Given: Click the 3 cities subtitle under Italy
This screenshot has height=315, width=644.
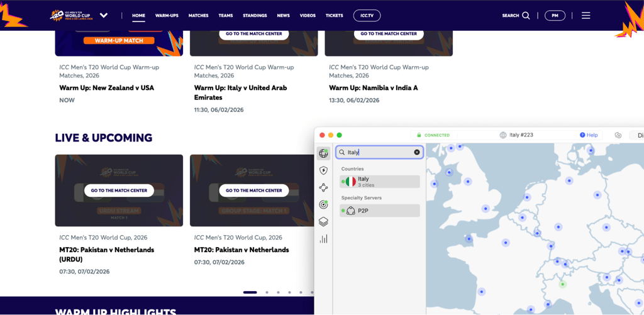Looking at the screenshot, I should pos(365,185).
